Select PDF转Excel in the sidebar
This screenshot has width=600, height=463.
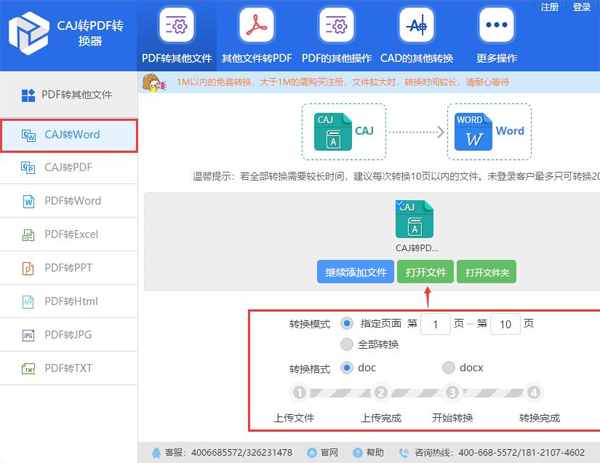tap(68, 234)
